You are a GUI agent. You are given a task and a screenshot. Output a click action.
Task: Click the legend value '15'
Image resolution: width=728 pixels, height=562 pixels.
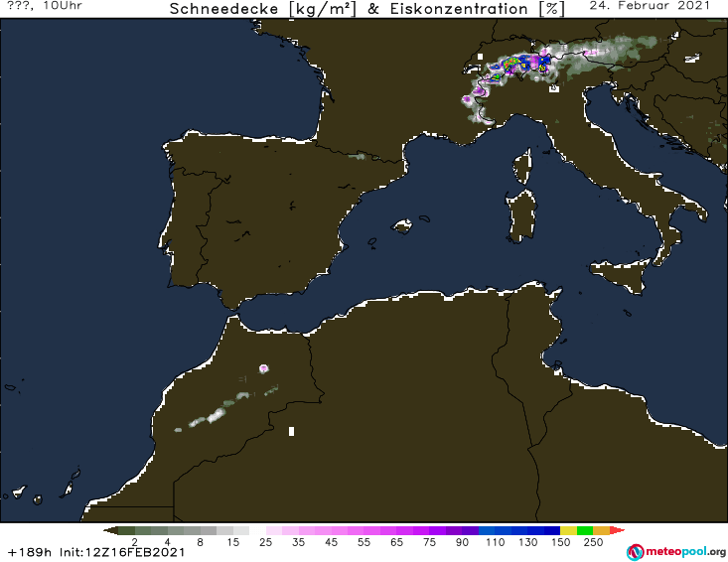tap(233, 542)
